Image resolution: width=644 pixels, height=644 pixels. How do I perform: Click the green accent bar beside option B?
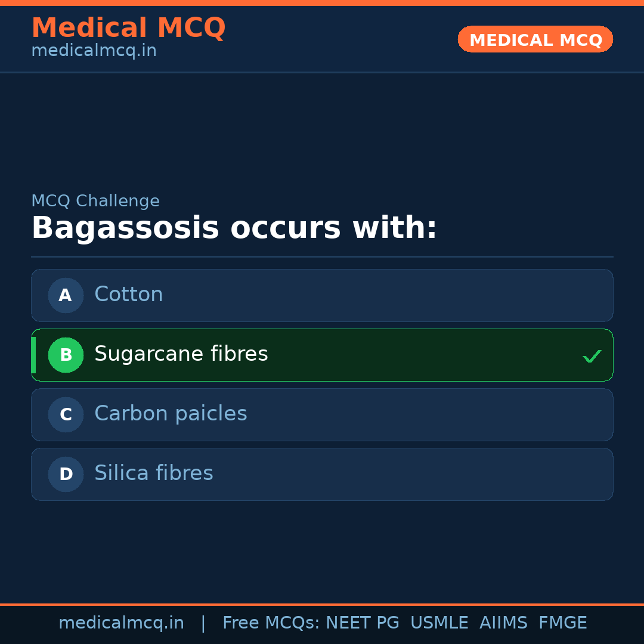33,355
